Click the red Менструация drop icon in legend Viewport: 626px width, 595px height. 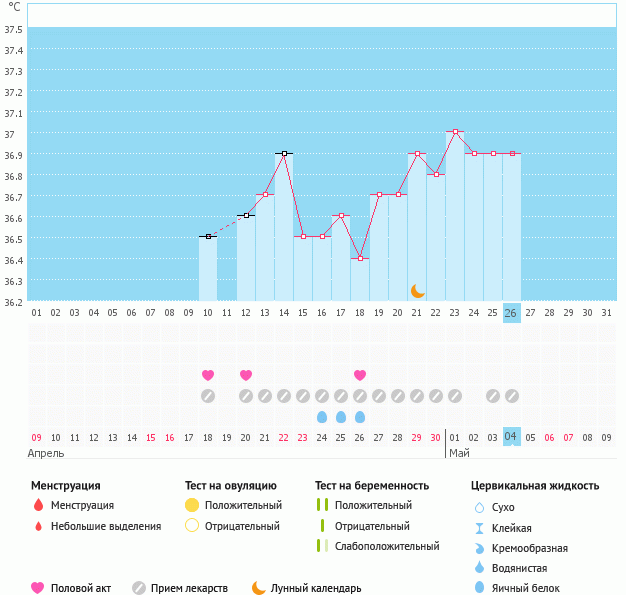[x=38, y=505]
